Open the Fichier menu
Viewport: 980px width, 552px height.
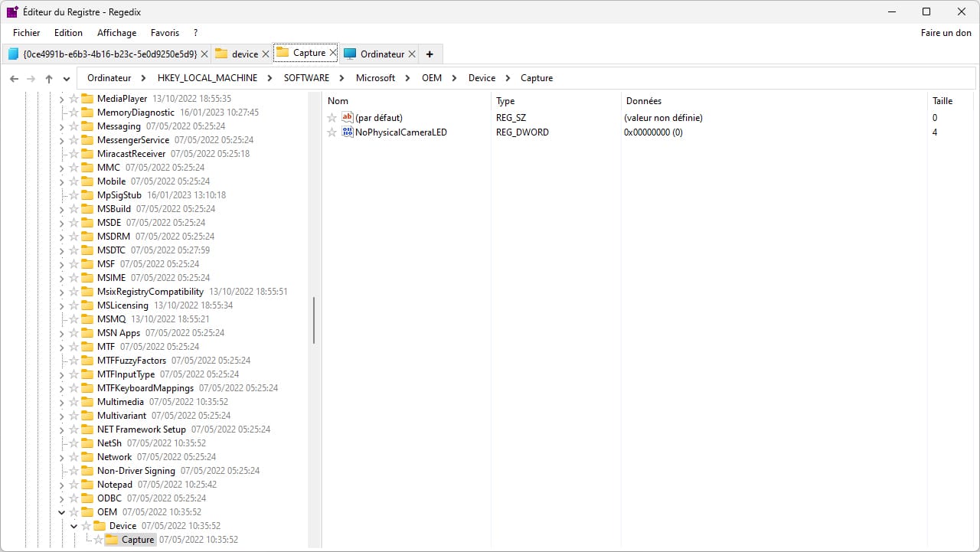[x=27, y=33]
